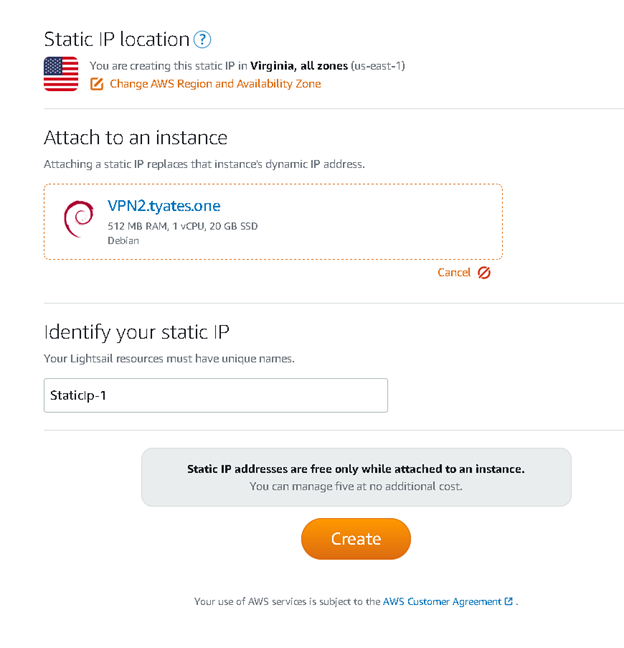
Task: Open the Static IP location help icon
Action: point(202,40)
